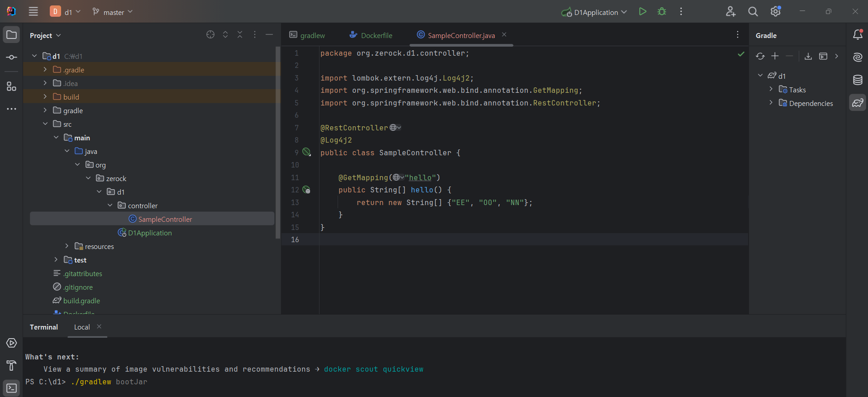Open the Commit tool window
Image resolution: width=868 pixels, height=397 pixels.
[x=12, y=57]
